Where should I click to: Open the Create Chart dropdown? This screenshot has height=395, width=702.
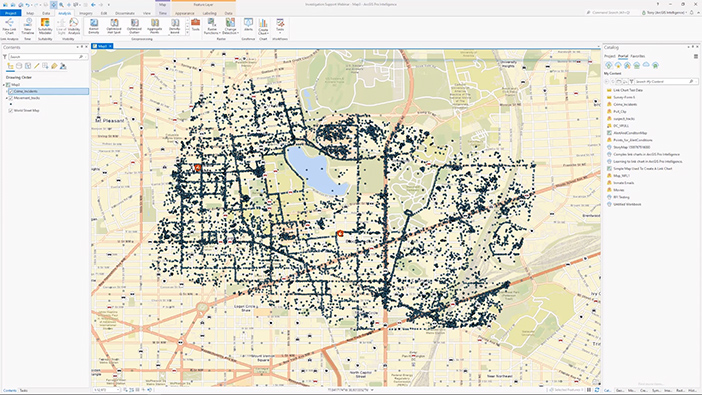pos(263,26)
